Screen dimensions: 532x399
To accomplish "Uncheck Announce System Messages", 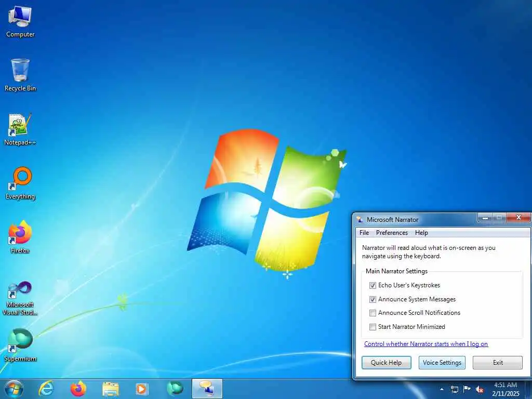I will tap(373, 299).
